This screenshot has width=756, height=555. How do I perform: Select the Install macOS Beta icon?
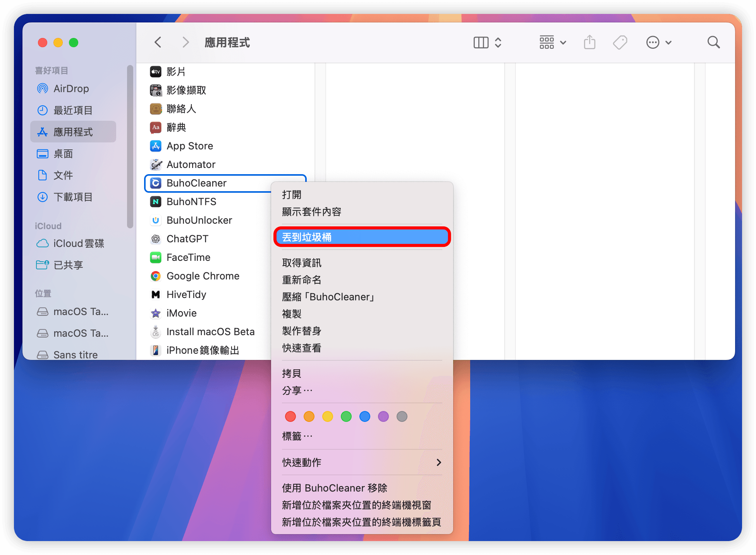pyautogui.click(x=156, y=332)
